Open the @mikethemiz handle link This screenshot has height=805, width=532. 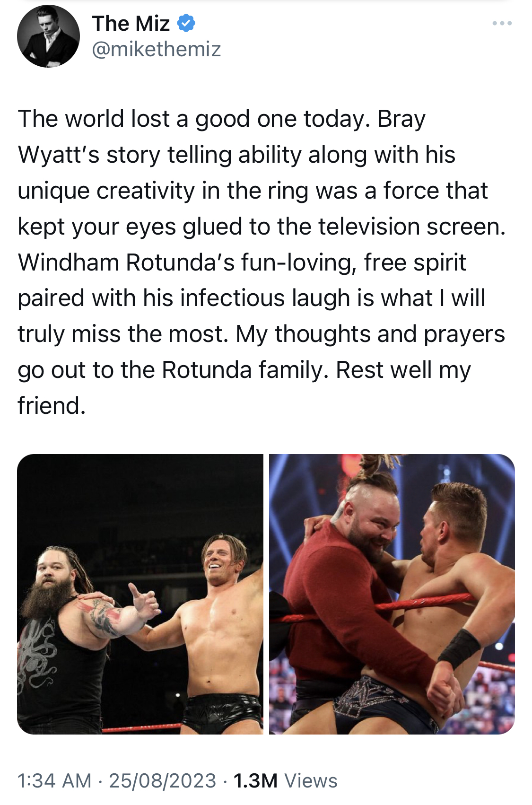click(156, 49)
